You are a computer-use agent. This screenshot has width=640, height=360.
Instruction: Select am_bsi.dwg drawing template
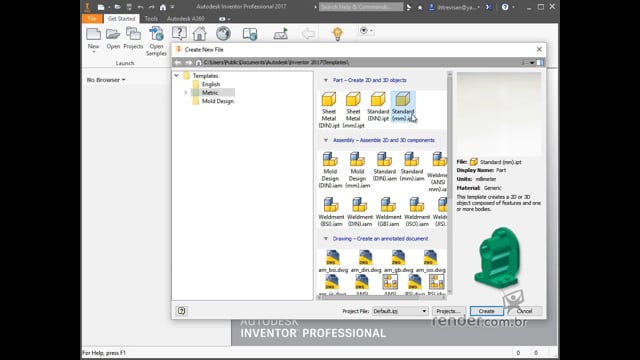333,261
